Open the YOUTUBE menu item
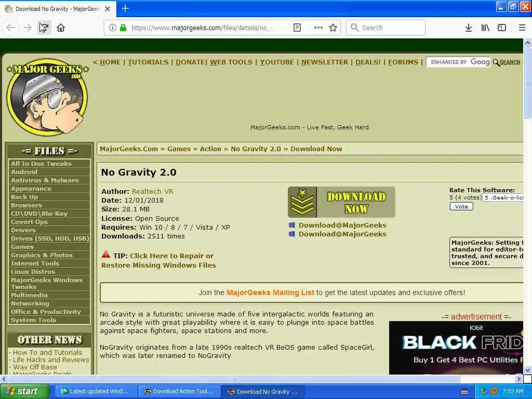 [x=277, y=62]
